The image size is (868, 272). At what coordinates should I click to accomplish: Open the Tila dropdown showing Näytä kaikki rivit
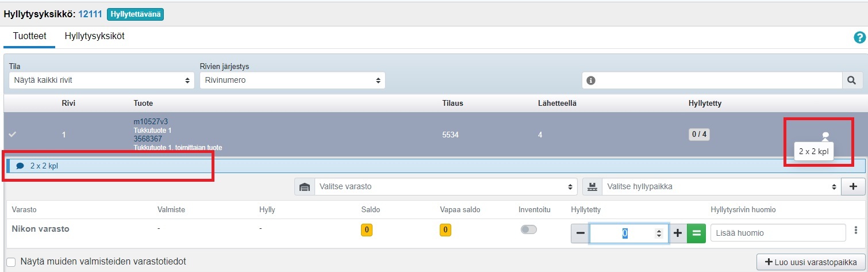[x=102, y=81]
